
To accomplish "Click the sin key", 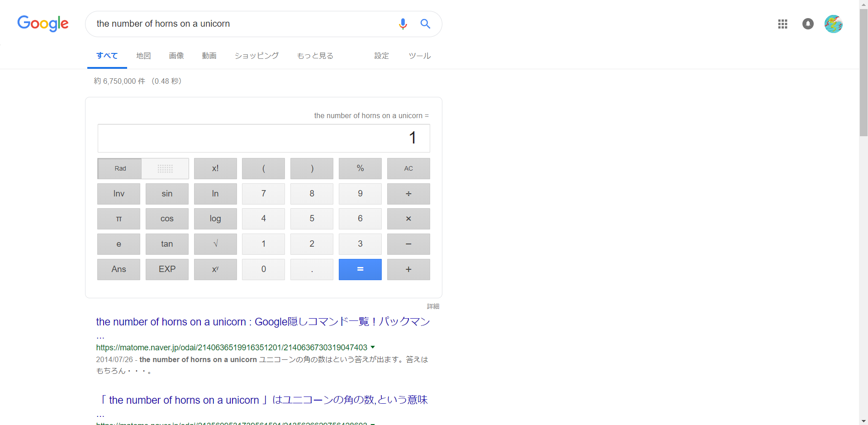I will pos(167,194).
